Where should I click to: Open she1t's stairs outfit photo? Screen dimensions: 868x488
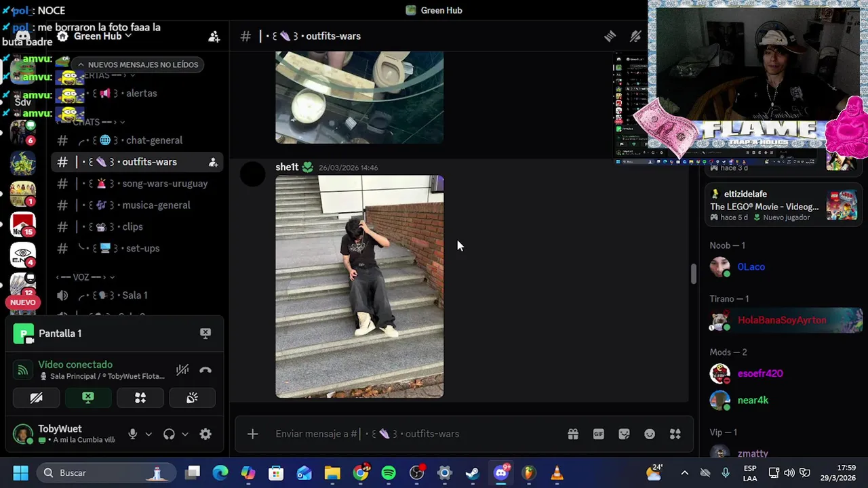359,287
